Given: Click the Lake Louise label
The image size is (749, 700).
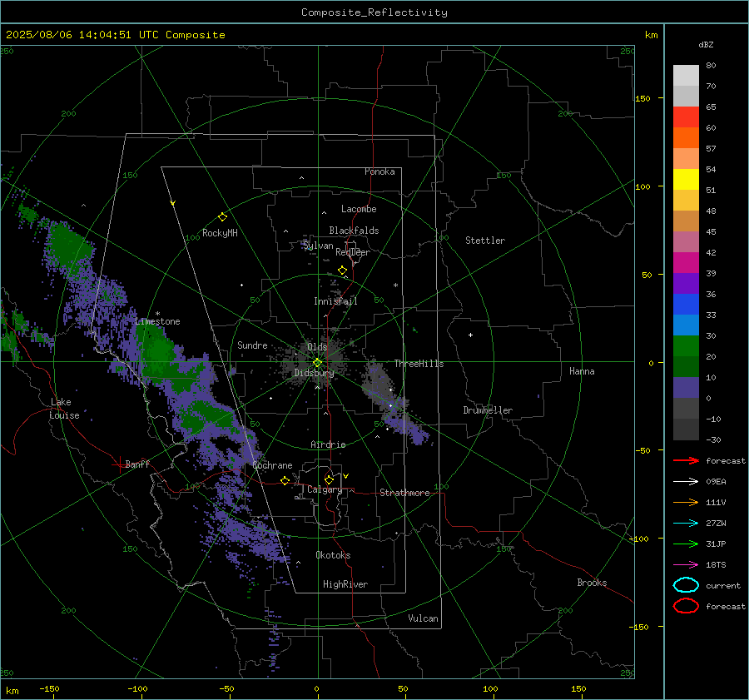Looking at the screenshot, I should click(x=64, y=409).
